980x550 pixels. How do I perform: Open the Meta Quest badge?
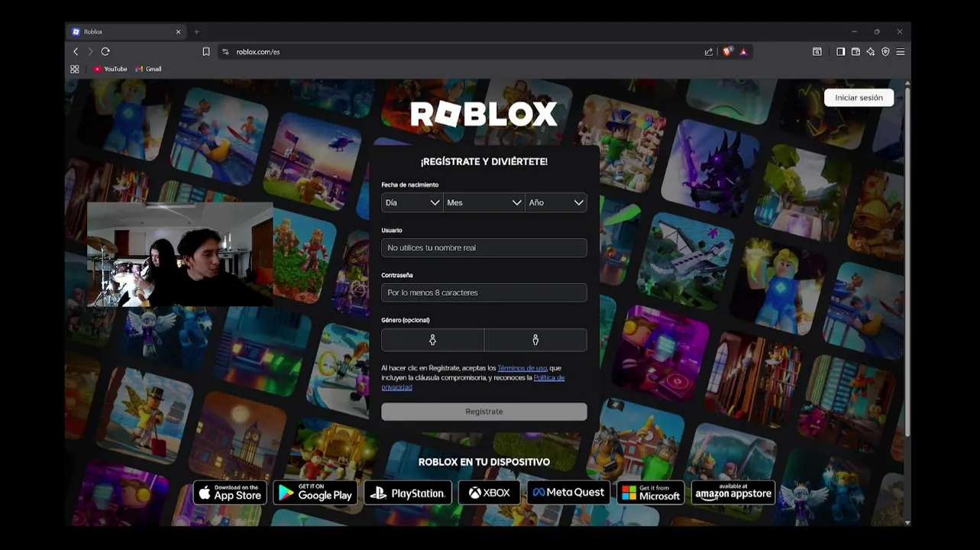(569, 493)
